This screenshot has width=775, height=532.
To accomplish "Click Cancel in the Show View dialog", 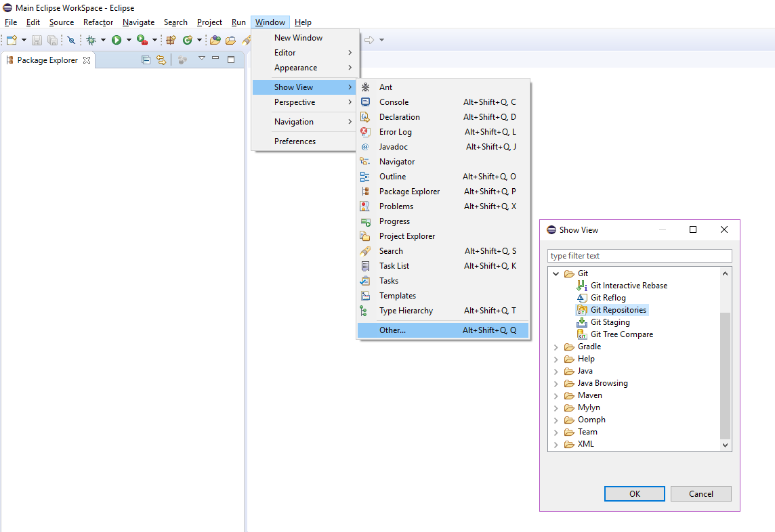I will point(700,494).
